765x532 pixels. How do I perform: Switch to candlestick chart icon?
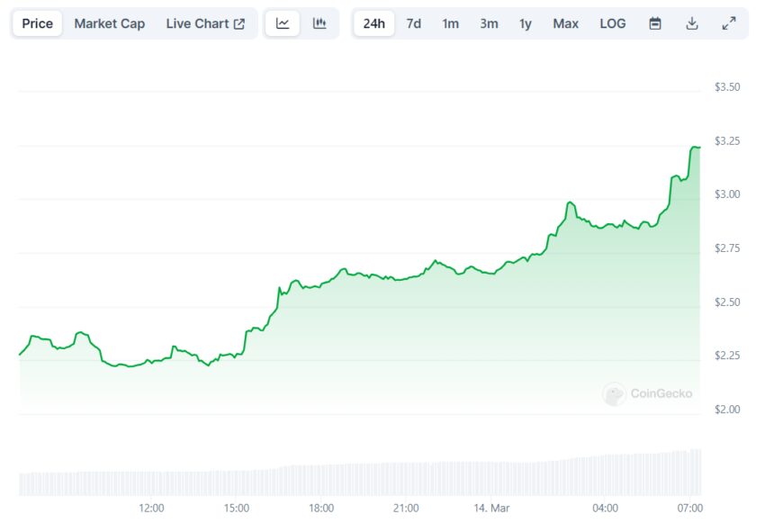319,23
